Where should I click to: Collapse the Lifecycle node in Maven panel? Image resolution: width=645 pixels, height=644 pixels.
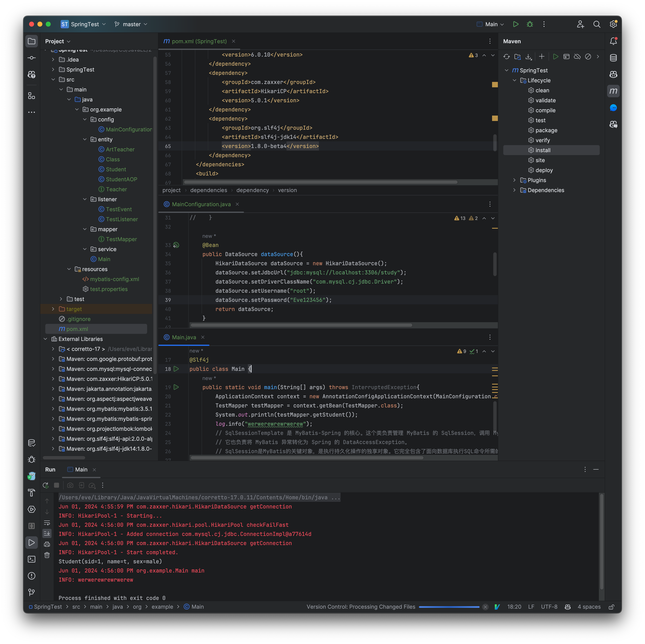coord(515,80)
